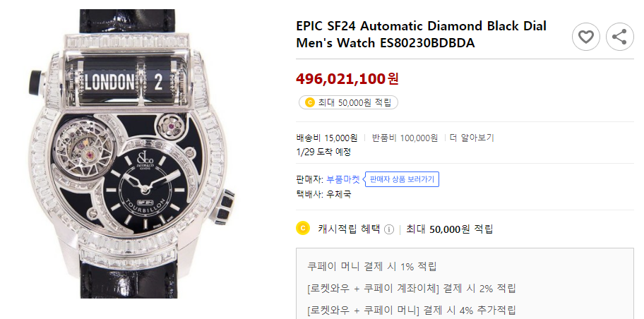Image resolution: width=644 pixels, height=319 pixels.
Task: Click the heart wishlist icon
Action: point(585,37)
